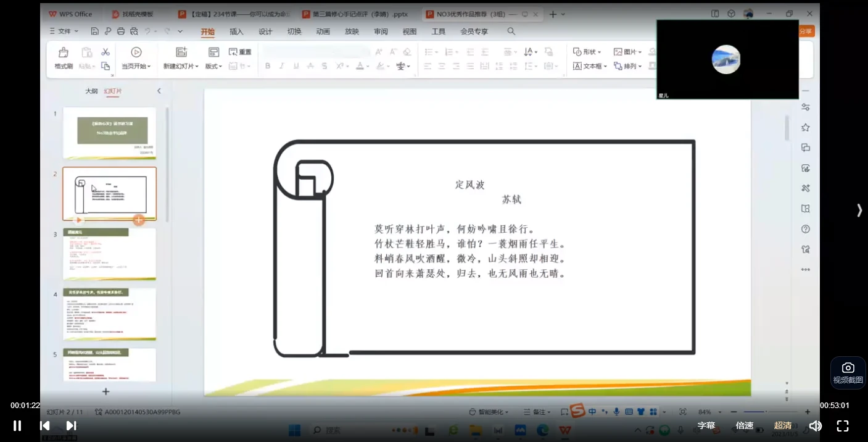
Task: Switch to the 插入 ribbon tab
Action: (236, 31)
